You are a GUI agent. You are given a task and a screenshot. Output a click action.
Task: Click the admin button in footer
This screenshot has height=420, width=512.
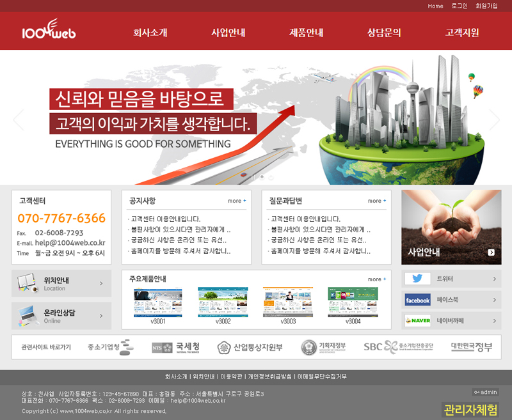coord(485,392)
